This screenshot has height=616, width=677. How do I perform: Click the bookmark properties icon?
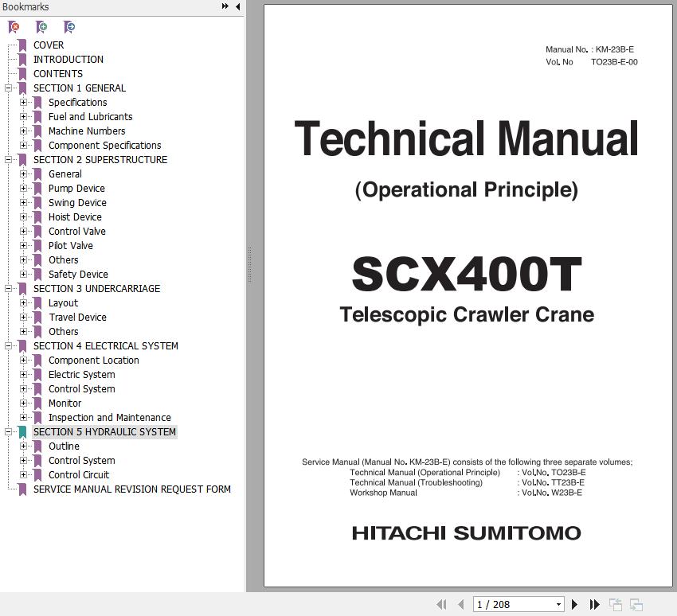[x=69, y=27]
